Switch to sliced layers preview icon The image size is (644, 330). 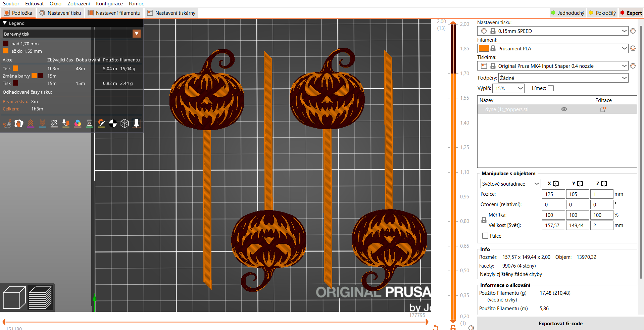[x=40, y=297]
